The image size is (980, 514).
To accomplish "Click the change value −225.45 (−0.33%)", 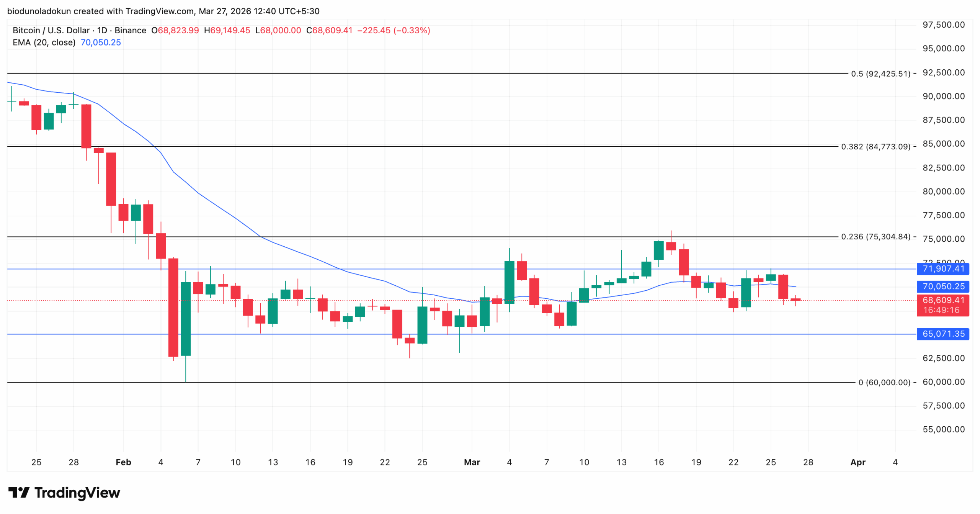I will (x=394, y=30).
